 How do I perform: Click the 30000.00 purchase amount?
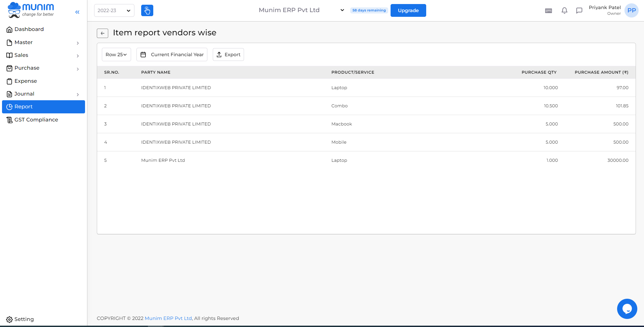point(618,160)
